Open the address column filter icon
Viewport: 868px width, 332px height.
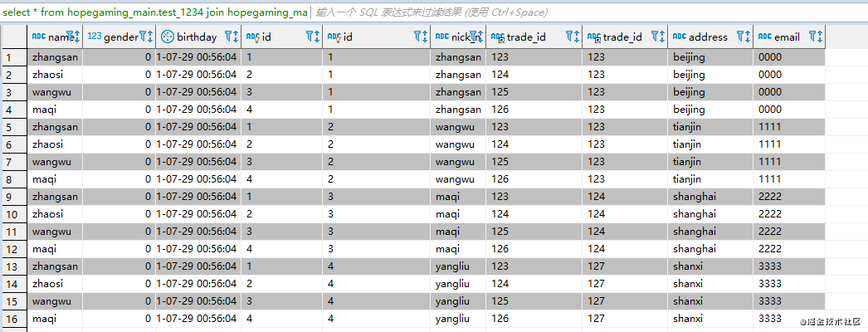(740, 37)
